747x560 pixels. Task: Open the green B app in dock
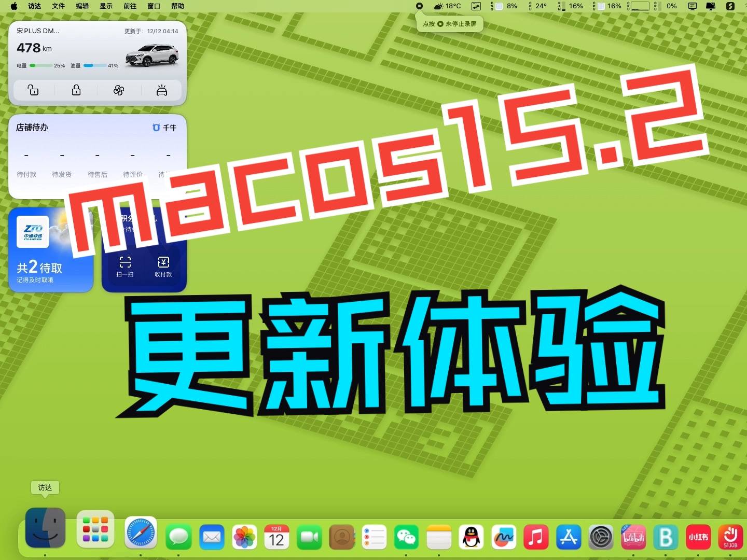click(666, 537)
